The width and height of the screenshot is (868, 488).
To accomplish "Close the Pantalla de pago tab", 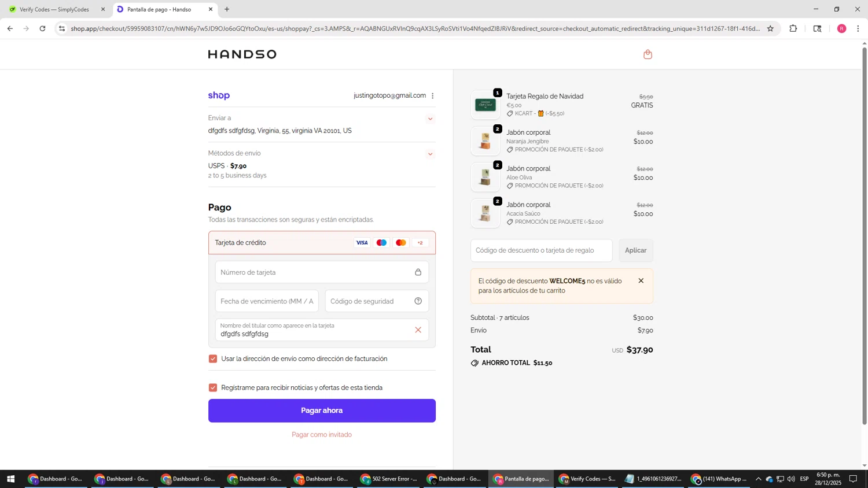I will coord(211,9).
